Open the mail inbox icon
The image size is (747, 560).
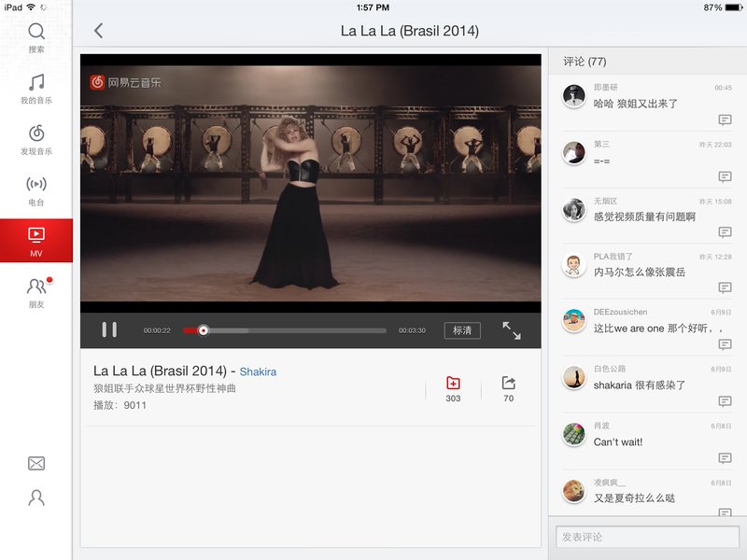[x=36, y=463]
